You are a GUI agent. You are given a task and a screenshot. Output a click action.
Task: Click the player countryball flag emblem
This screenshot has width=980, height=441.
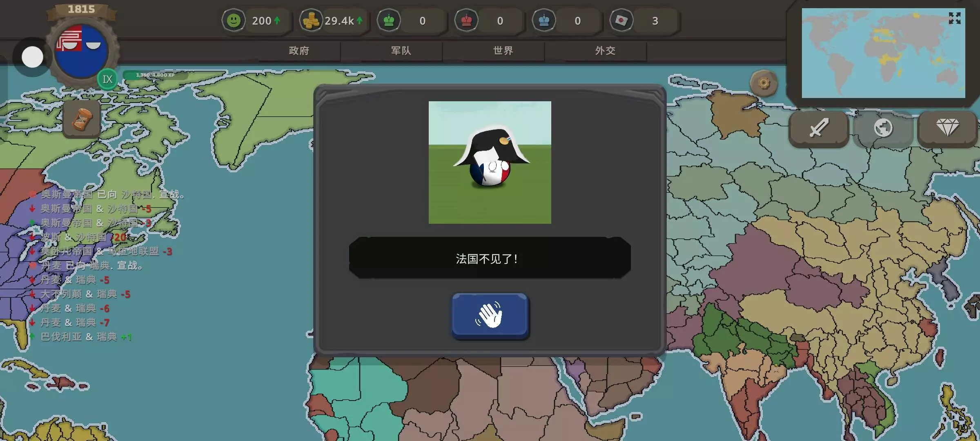tap(81, 51)
